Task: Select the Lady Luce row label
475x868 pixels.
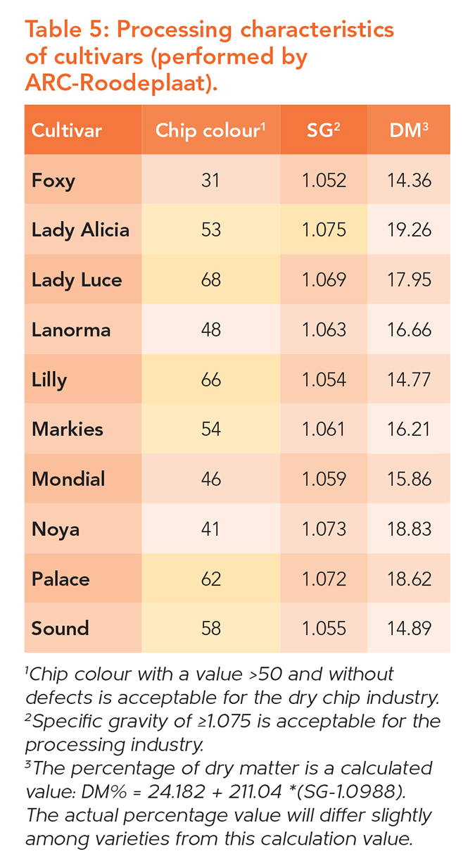Action: pyautogui.click(x=77, y=279)
